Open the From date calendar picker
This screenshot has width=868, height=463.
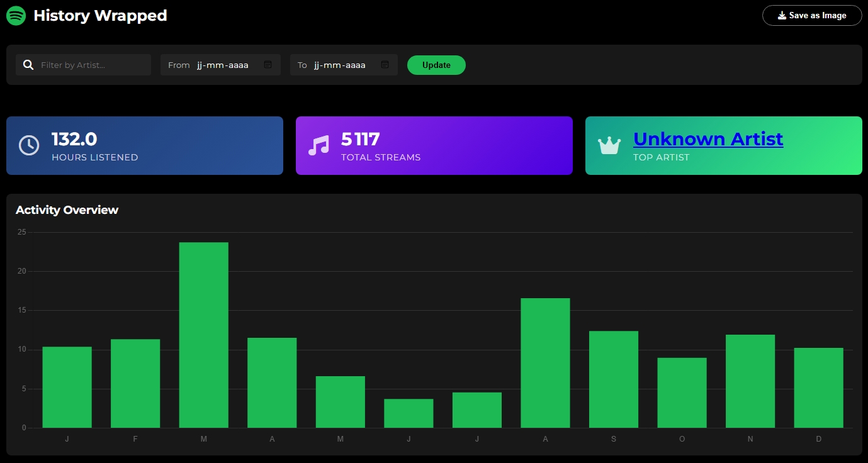268,65
